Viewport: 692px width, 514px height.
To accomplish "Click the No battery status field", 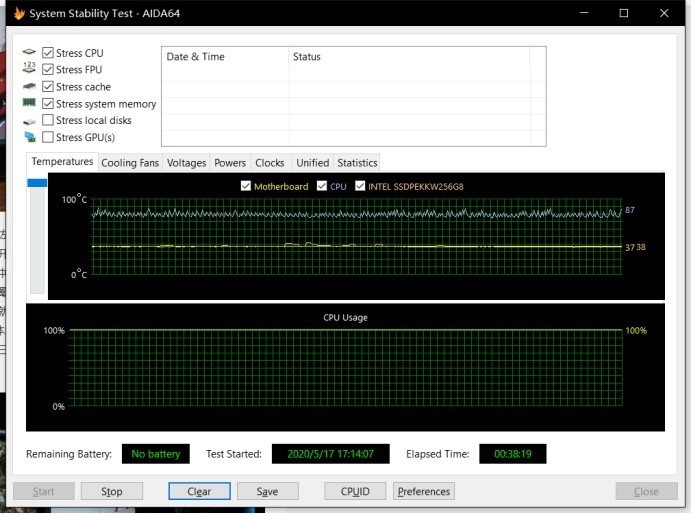I will click(156, 454).
